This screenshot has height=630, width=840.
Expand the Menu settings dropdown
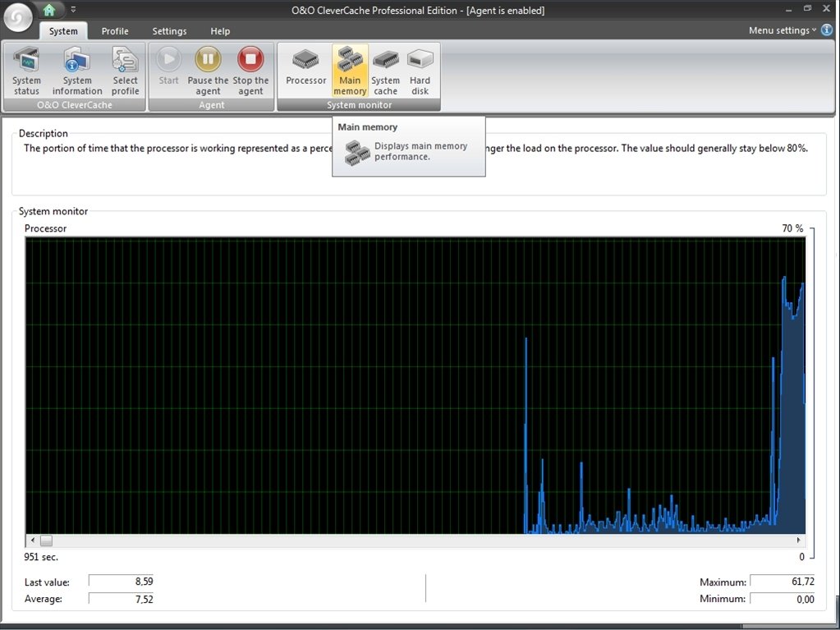coord(783,30)
